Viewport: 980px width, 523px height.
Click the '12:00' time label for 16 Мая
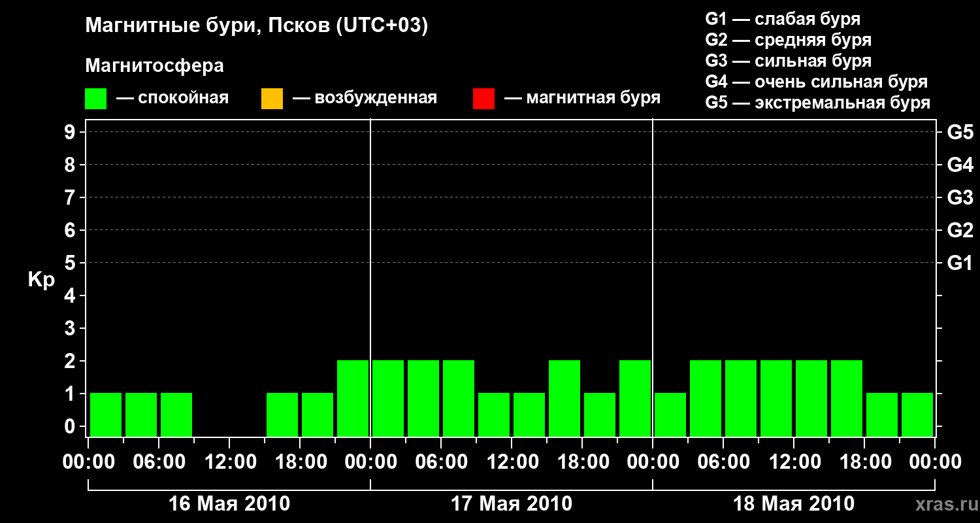point(229,462)
